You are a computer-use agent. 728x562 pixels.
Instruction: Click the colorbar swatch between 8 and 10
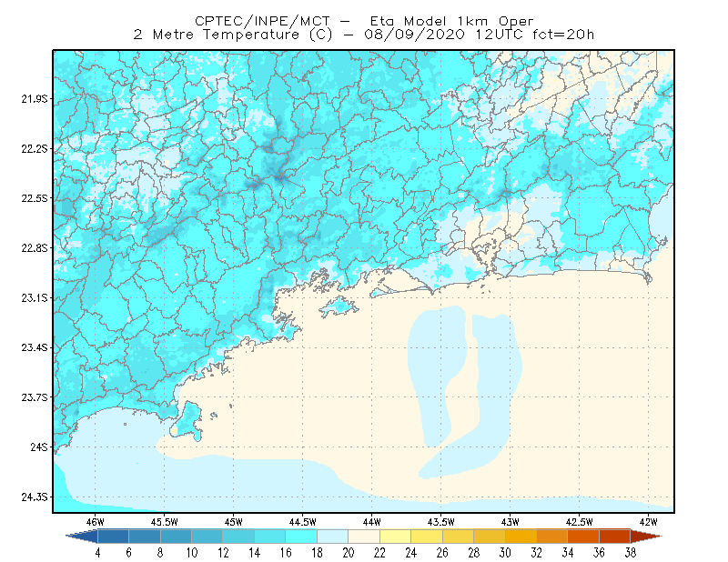click(x=176, y=536)
